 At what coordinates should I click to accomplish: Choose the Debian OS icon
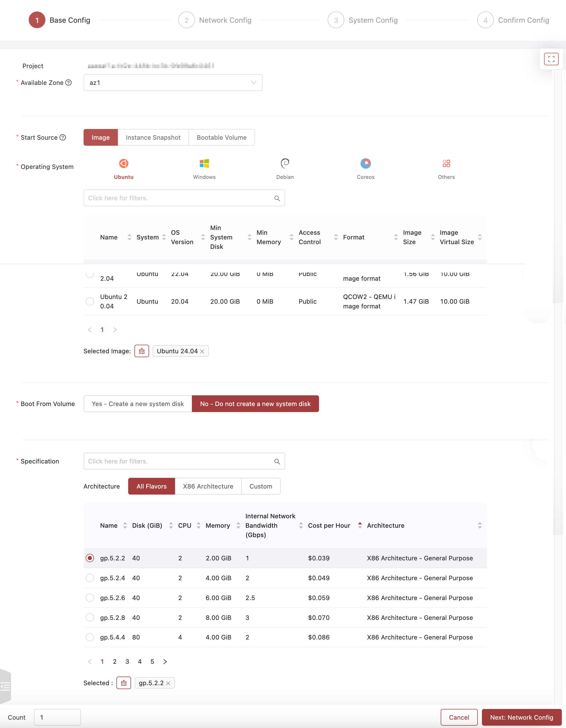[x=285, y=164]
